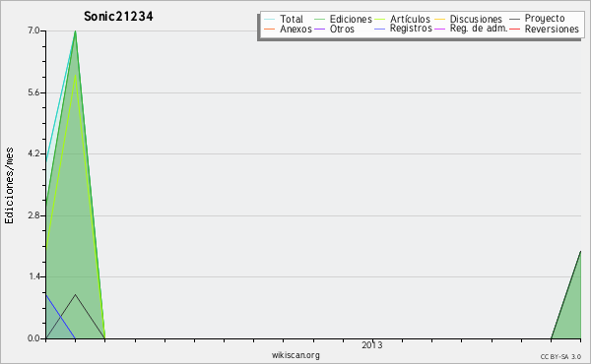
Task: Select the Proyecto legend entry
Action: (x=545, y=19)
